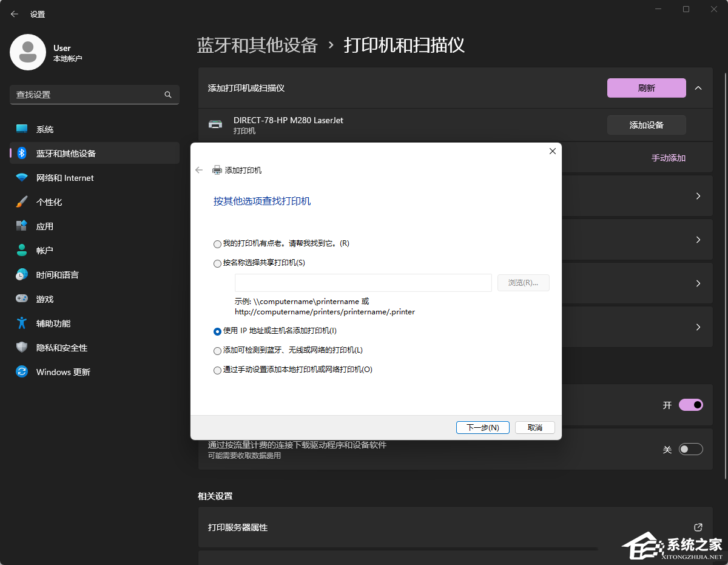Viewport: 728px width, 565px height.
Task: Click 取消 in the 添加打印机 dialog
Action: point(535,427)
